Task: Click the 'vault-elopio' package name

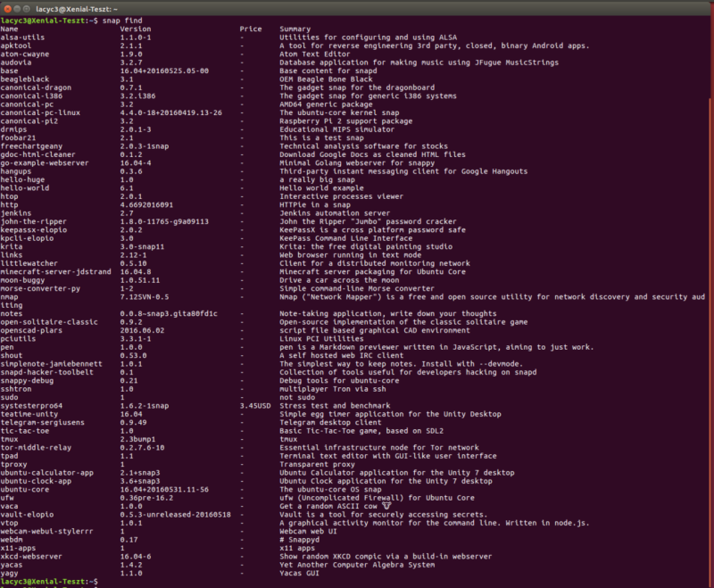Action: coord(27,515)
